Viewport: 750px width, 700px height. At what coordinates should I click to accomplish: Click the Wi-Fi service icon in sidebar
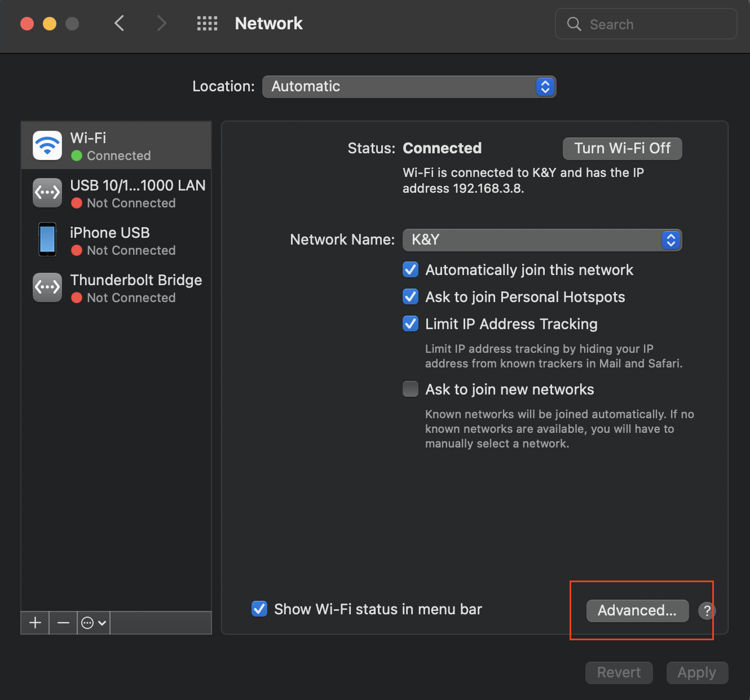[47, 145]
